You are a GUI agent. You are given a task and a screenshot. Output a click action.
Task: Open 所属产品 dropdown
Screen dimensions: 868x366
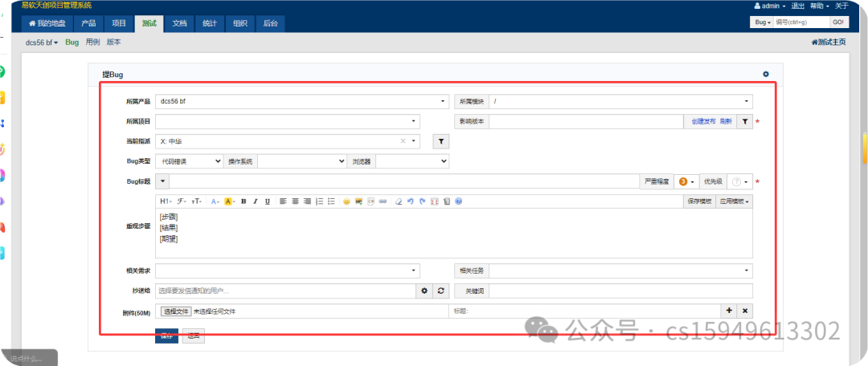pyautogui.click(x=301, y=102)
